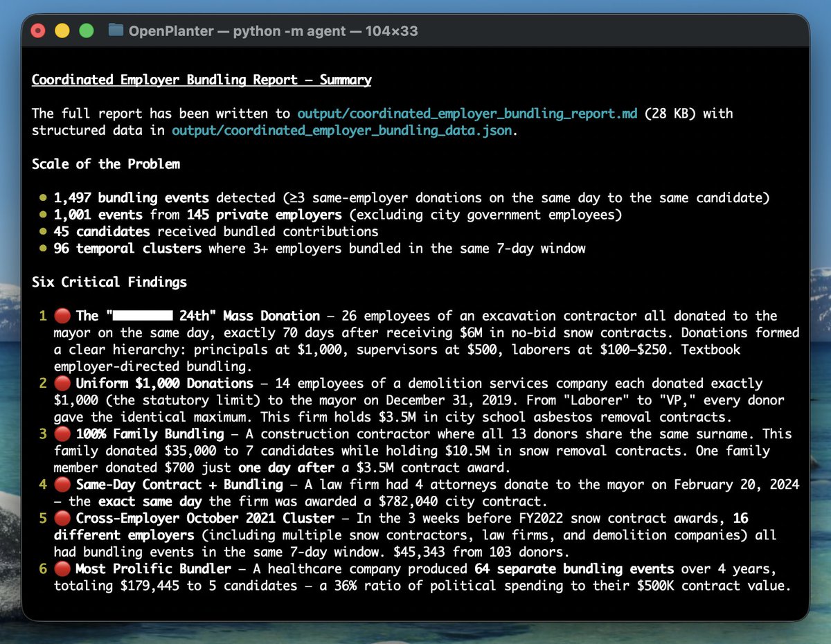Viewport: 831px width, 644px height.
Task: Click the "100% Family Bundling" title
Action: click(x=150, y=433)
